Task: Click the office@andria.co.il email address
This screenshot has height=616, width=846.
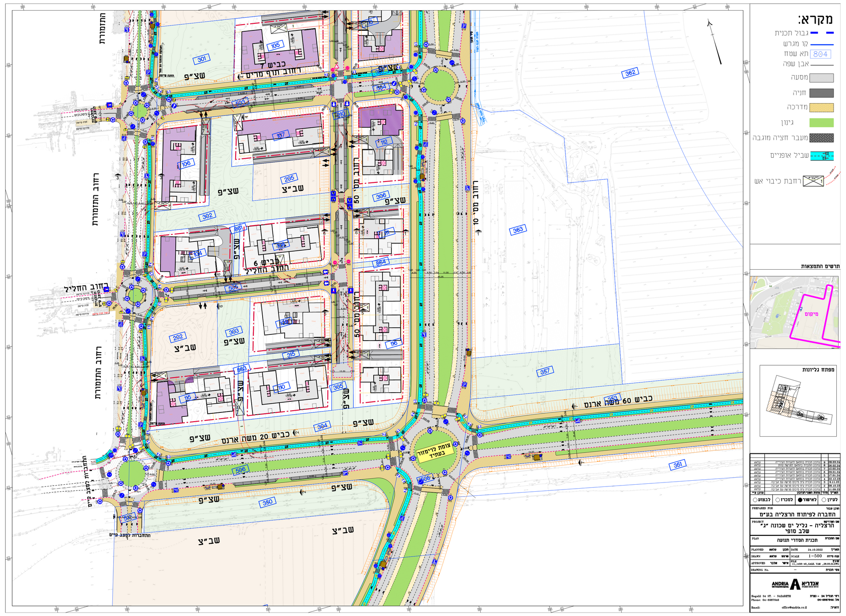Action: [794, 608]
